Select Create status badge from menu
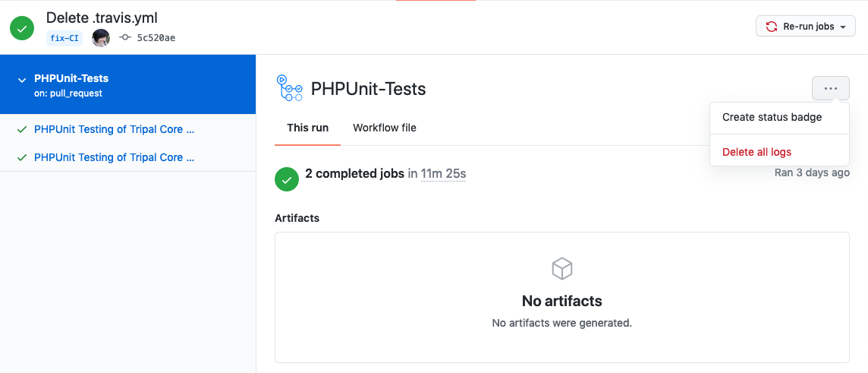 (x=772, y=117)
